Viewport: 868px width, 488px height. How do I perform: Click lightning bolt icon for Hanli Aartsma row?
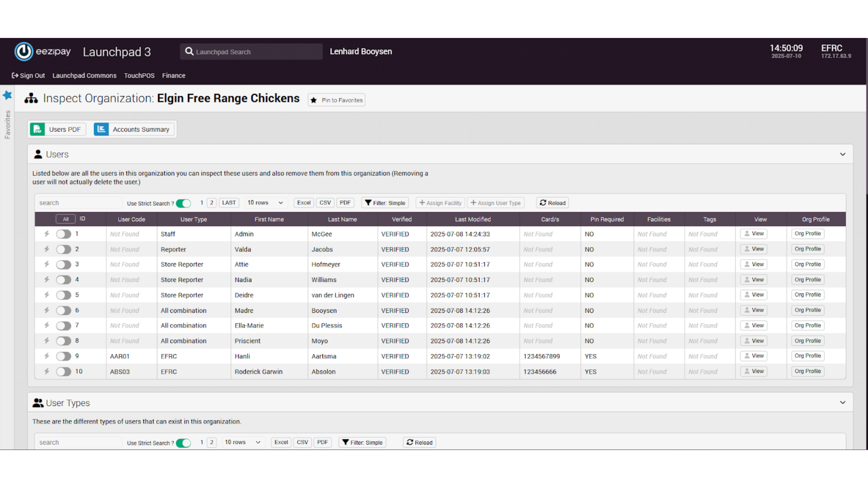47,356
